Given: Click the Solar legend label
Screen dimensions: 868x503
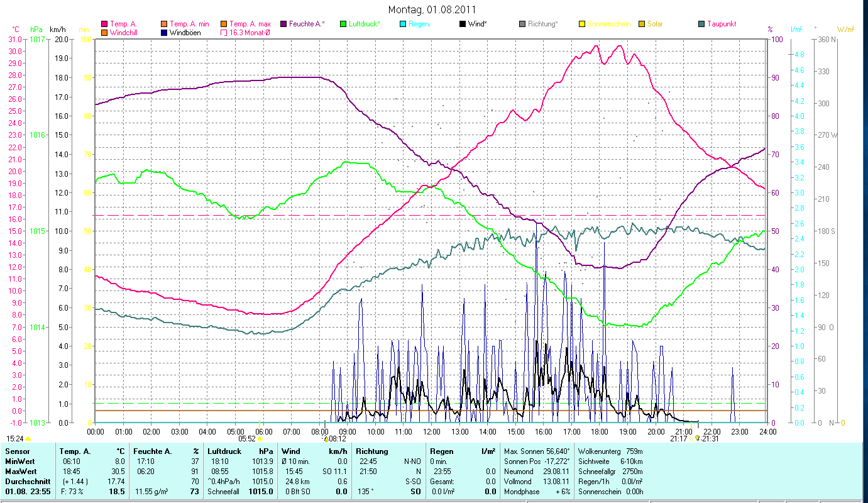Looking at the screenshot, I should [x=654, y=25].
